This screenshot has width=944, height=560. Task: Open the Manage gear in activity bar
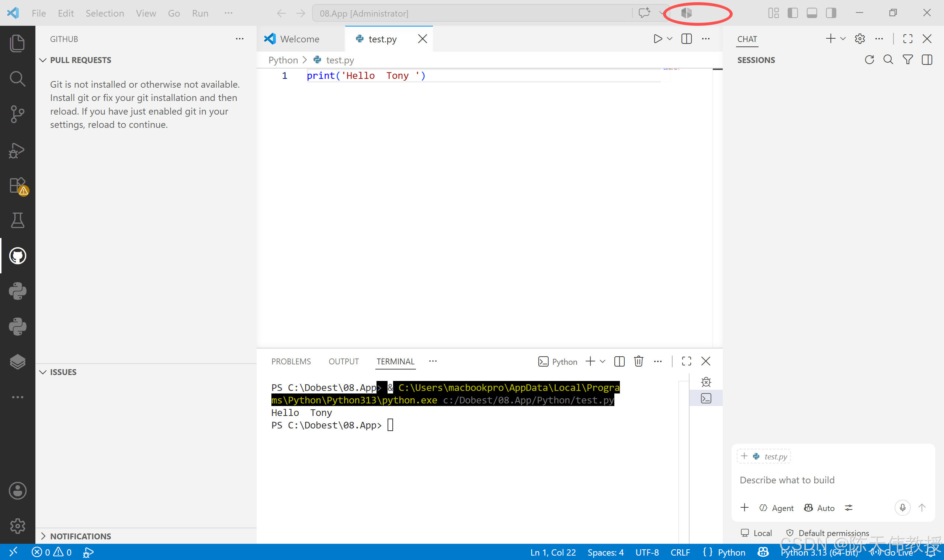click(x=17, y=526)
